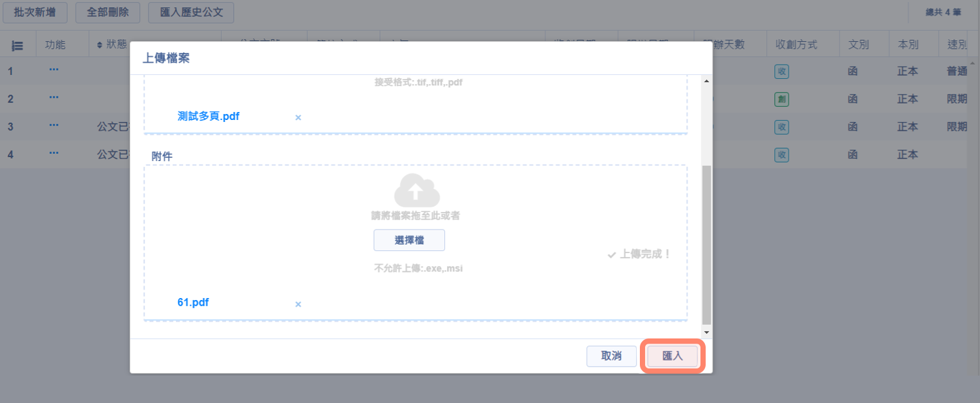
Task: Remove the 61.pdf attachment with its x icon
Action: 298,305
